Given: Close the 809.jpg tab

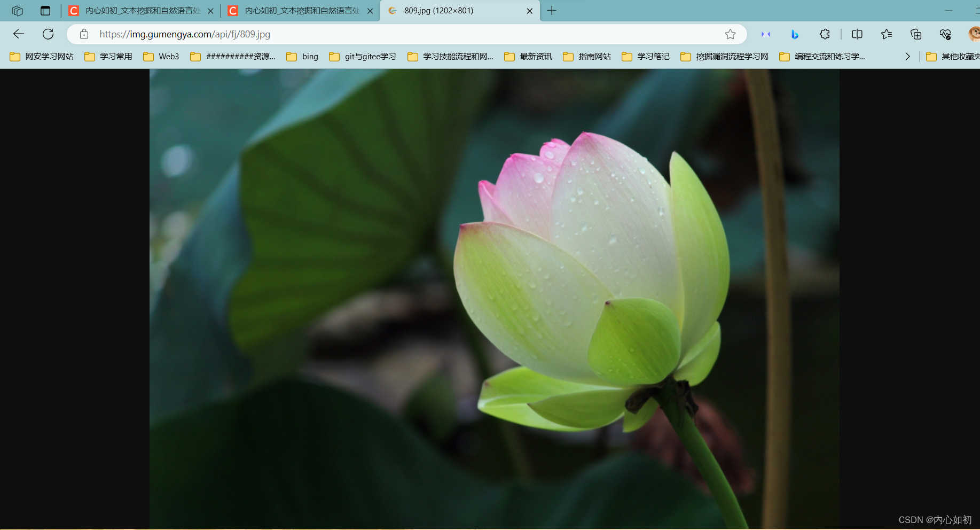Looking at the screenshot, I should [529, 11].
